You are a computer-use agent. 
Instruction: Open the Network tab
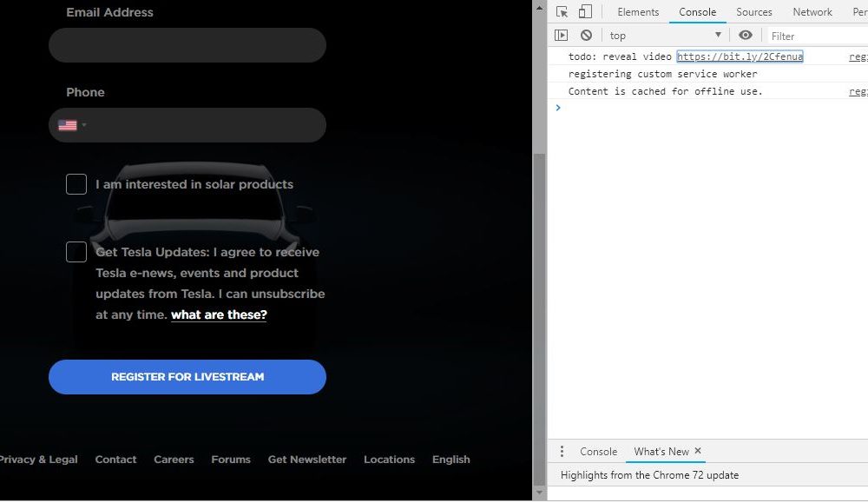point(812,11)
